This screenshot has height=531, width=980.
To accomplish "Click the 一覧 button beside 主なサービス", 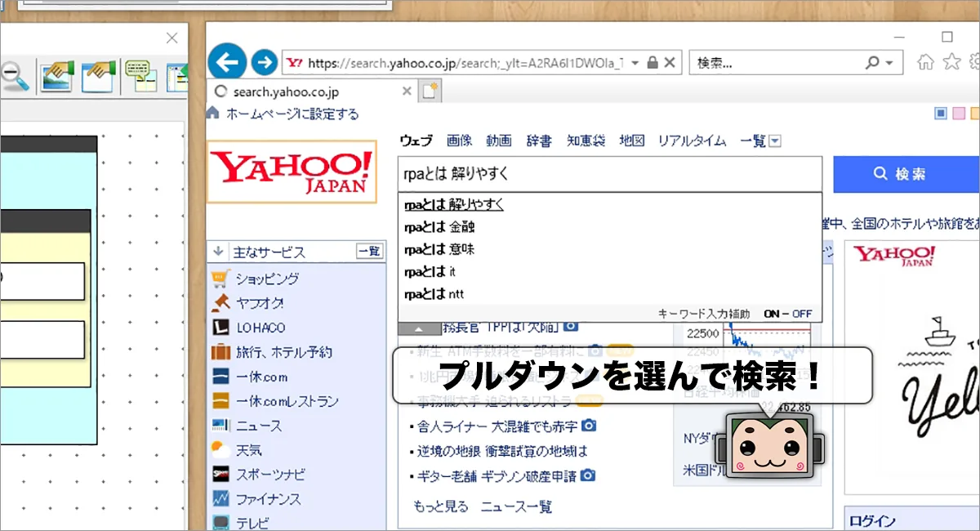I will (x=369, y=252).
